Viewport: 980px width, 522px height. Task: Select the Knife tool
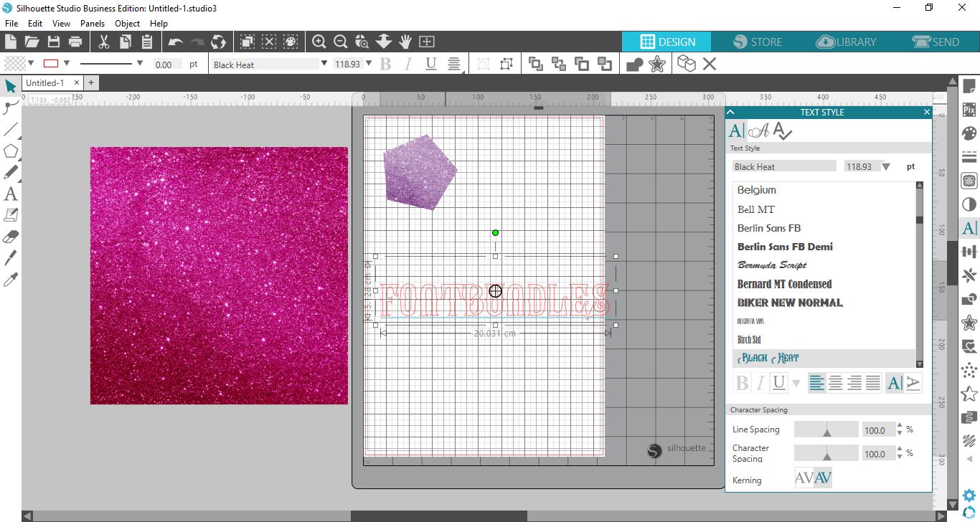[x=11, y=258]
